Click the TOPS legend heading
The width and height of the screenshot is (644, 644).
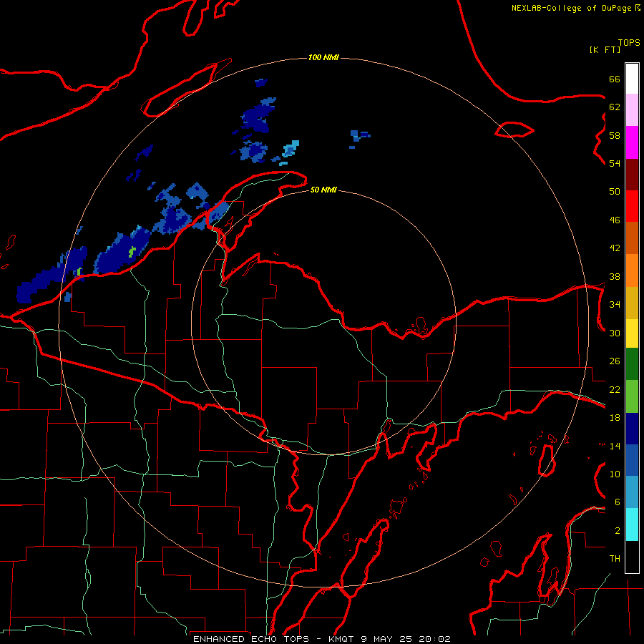pyautogui.click(x=629, y=43)
